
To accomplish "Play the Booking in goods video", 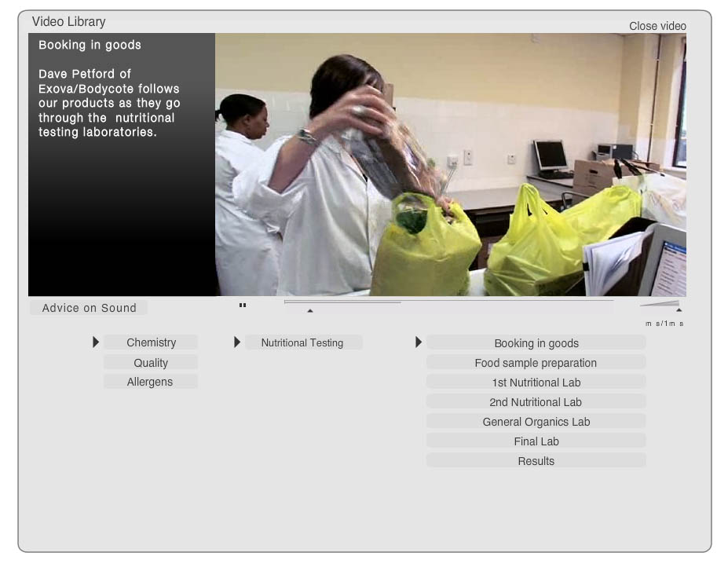I will [536, 343].
